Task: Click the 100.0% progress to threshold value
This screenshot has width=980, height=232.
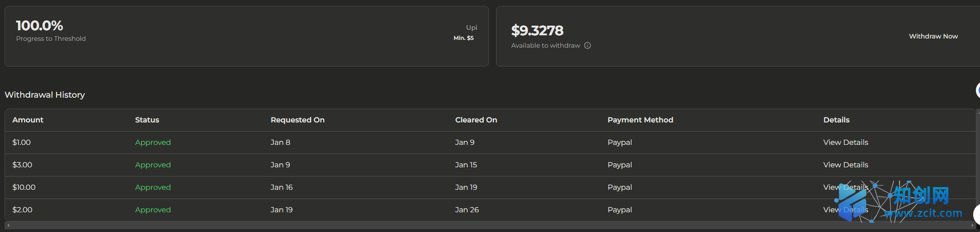Action: [39, 26]
